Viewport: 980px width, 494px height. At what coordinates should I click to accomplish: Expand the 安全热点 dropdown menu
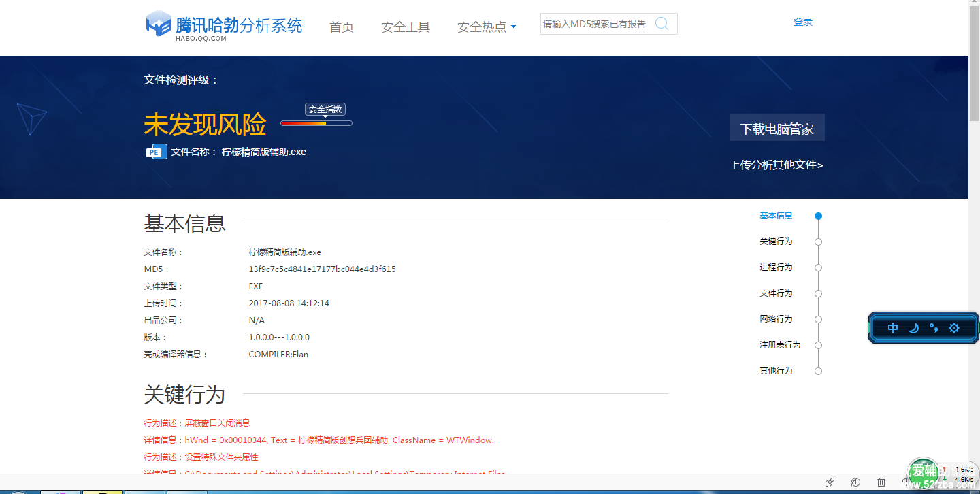(x=487, y=27)
